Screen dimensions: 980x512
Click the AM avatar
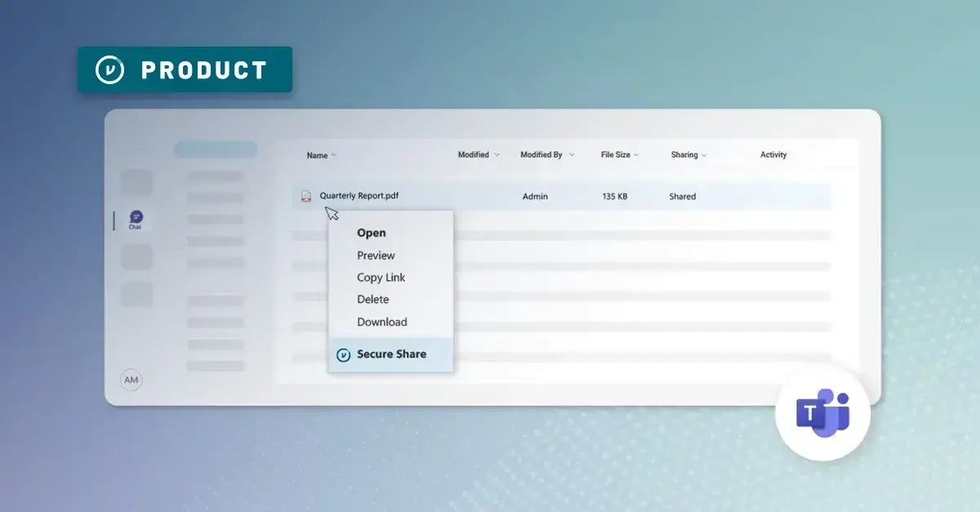131,380
